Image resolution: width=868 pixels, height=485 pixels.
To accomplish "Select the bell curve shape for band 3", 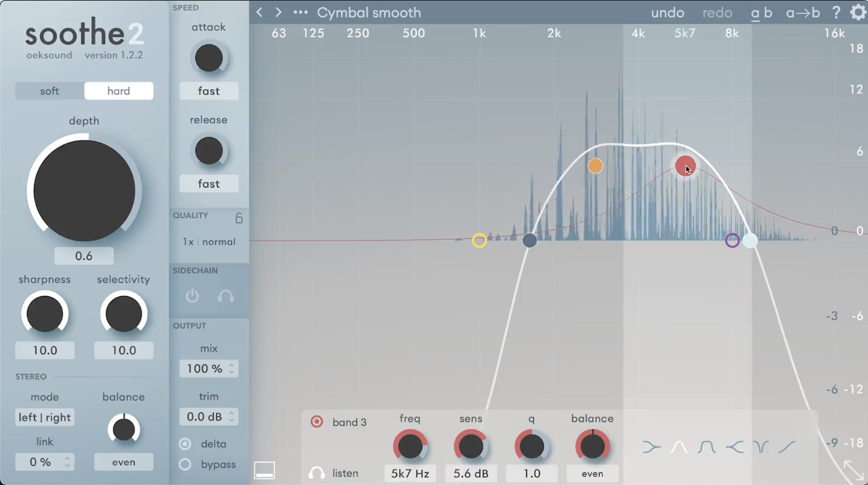I will coord(678,446).
